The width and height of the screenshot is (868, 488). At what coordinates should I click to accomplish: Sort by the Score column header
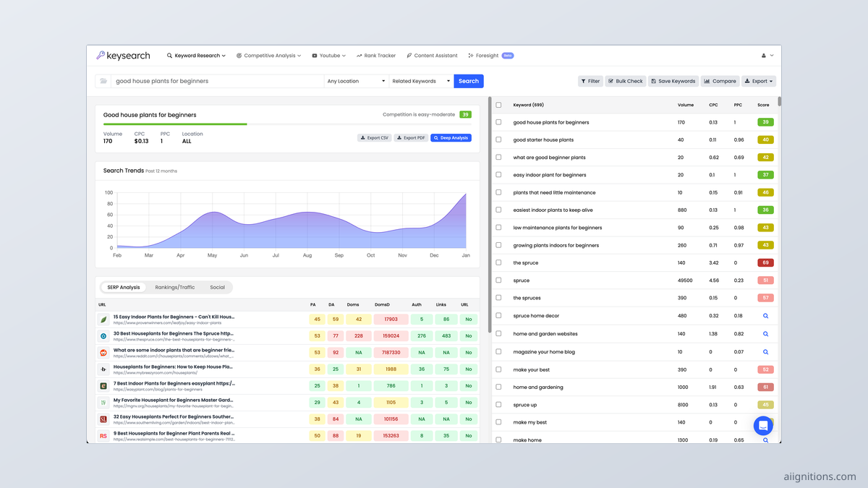(763, 105)
